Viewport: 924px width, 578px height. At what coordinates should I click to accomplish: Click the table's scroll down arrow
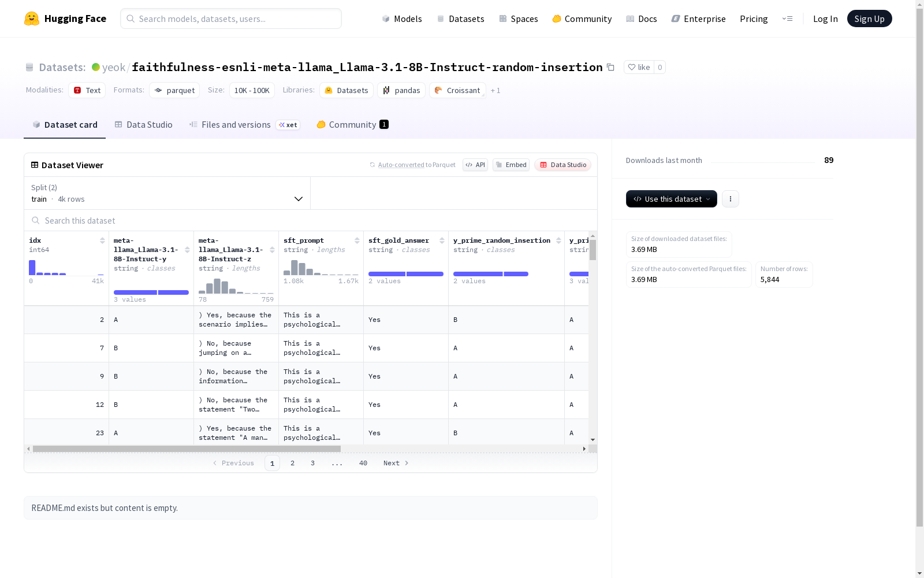593,440
